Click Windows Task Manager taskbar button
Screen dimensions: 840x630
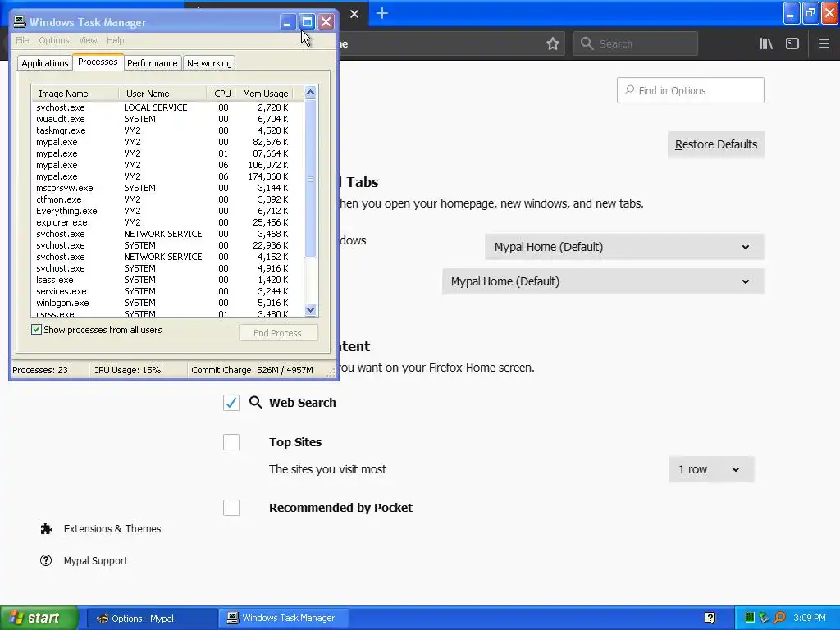[284, 619]
